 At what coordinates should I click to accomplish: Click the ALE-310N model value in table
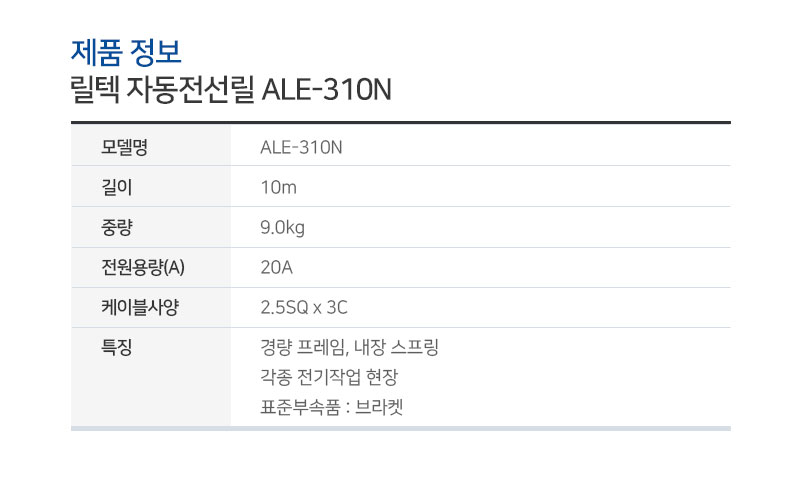301,147
